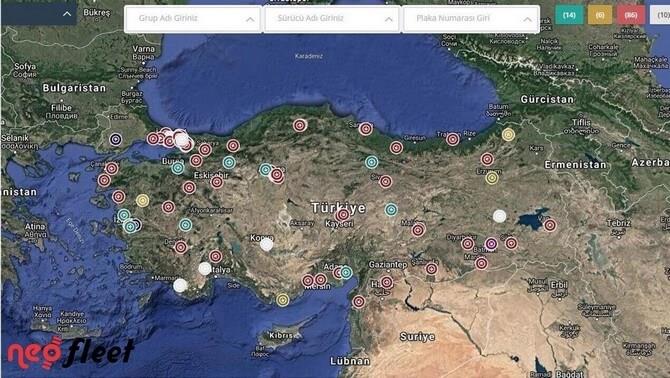Image resolution: width=670 pixels, height=378 pixels.
Task: Collapse the dark panel with chevron
Action: tap(67, 14)
